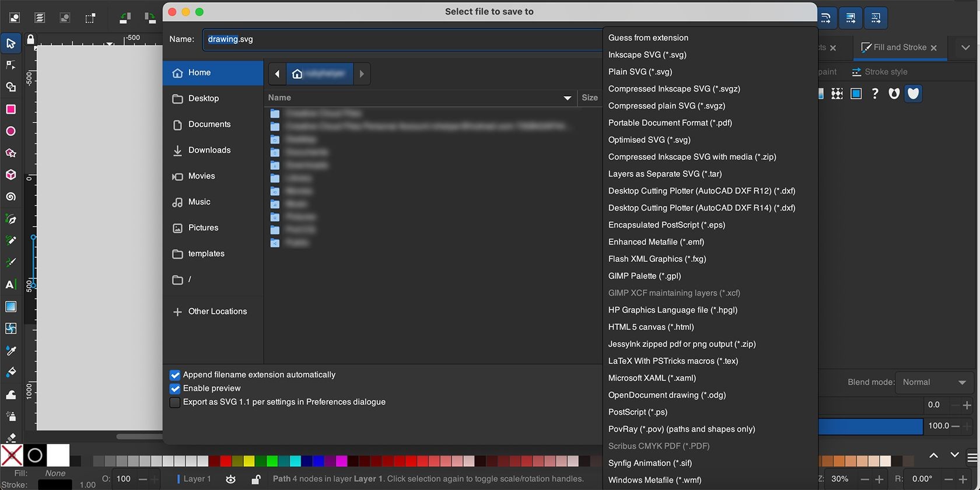Click Select All in All Layers icon

[40, 18]
